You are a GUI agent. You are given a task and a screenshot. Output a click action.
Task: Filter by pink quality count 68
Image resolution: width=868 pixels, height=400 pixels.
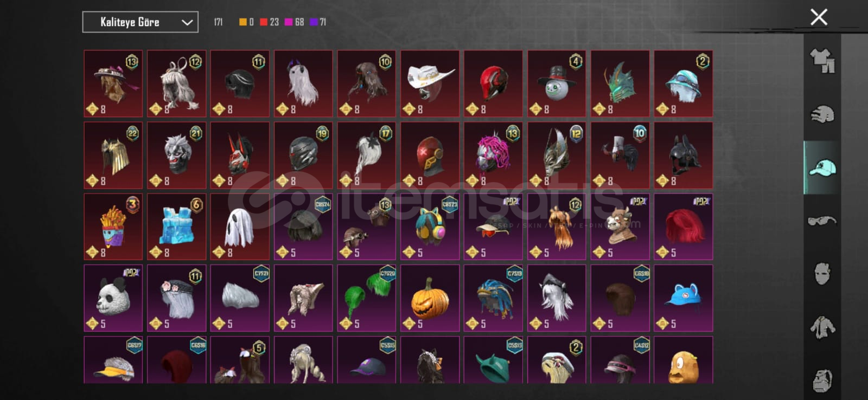pos(294,22)
